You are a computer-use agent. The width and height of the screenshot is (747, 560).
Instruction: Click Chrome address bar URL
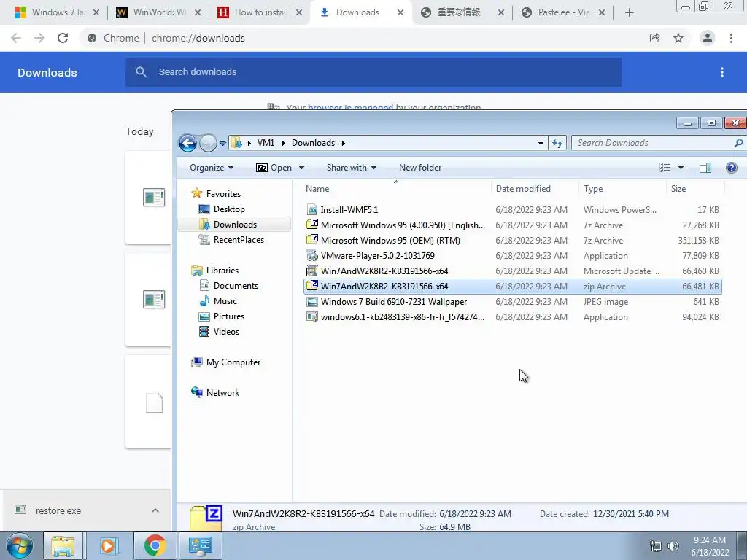198,38
